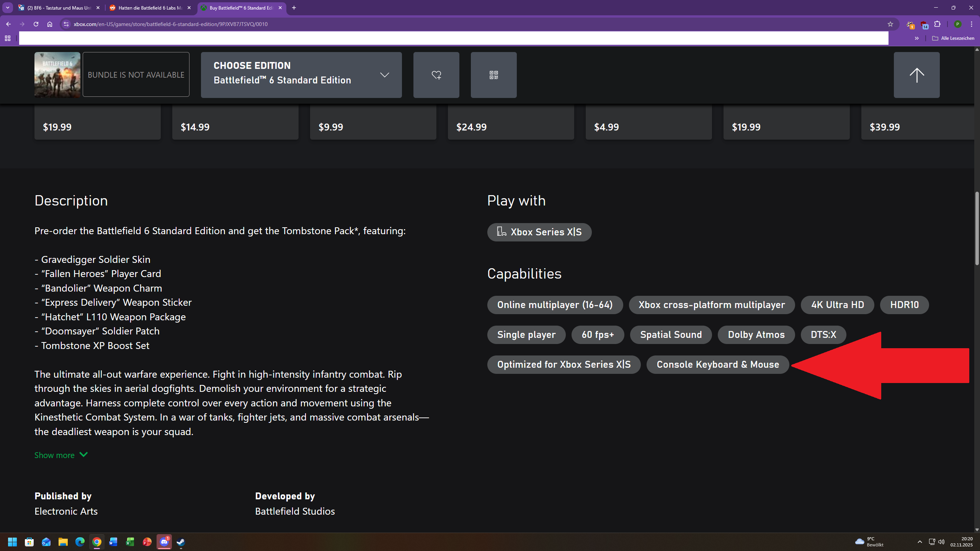
Task: Add Battlefield 6 to wishlist via heart icon
Action: (436, 75)
